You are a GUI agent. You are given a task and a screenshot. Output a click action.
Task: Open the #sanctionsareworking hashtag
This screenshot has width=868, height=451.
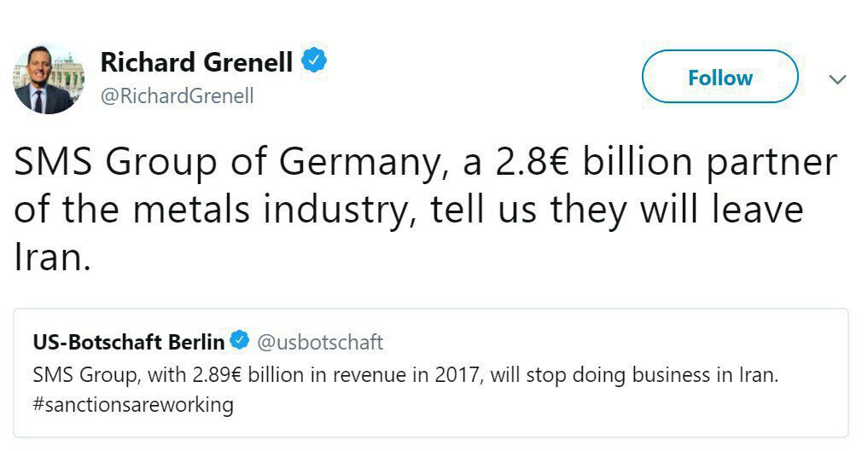click(133, 403)
